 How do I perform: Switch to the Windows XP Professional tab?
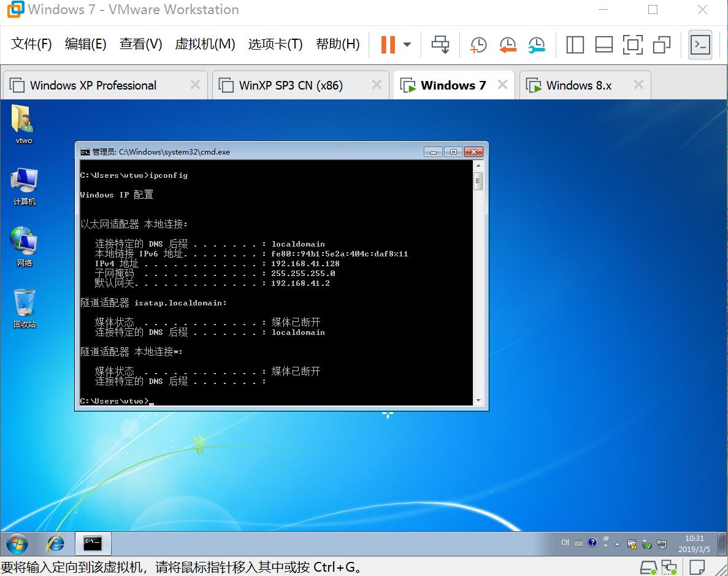point(93,85)
